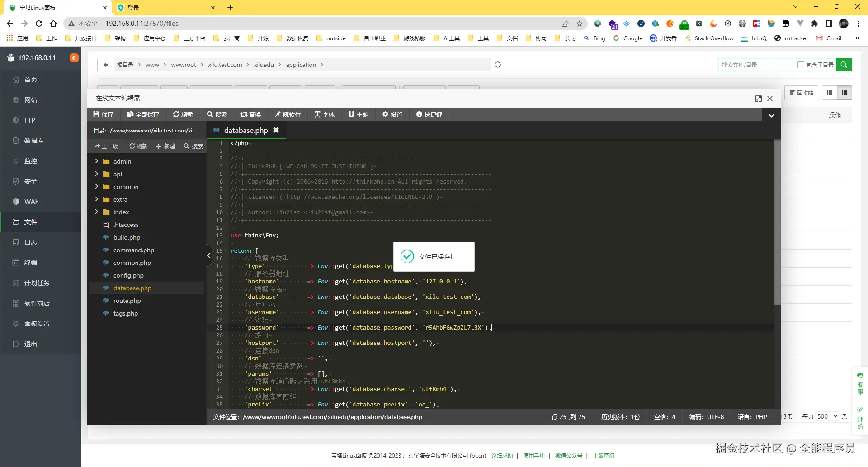Collapse the editor toolbar with chevron
Image resolution: width=868 pixels, height=467 pixels.
(771, 115)
